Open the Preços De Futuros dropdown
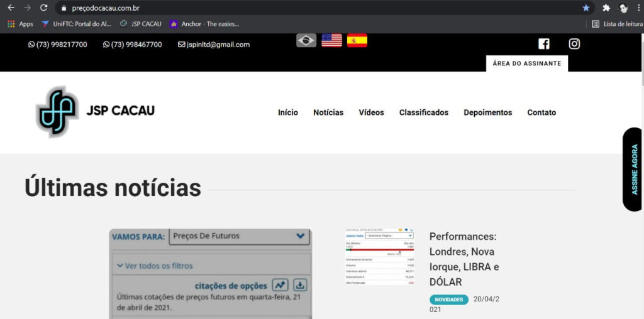 coord(239,237)
